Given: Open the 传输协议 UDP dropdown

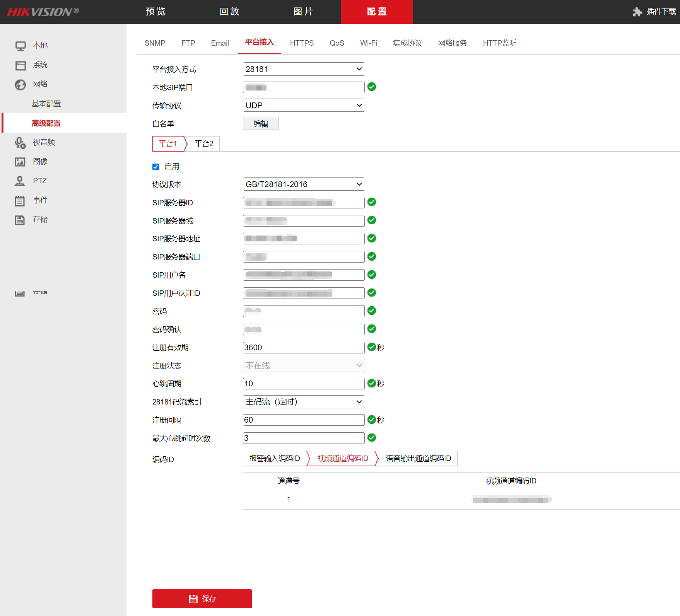Looking at the screenshot, I should pos(304,106).
